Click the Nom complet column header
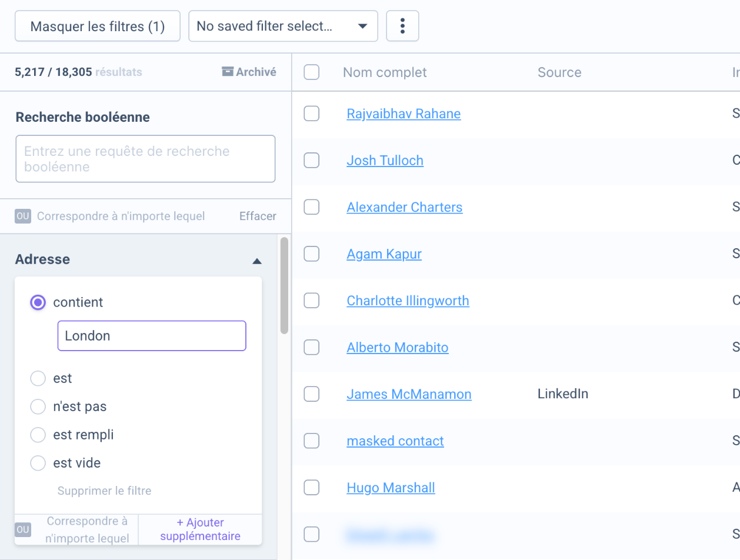This screenshot has width=740, height=560. tap(385, 72)
